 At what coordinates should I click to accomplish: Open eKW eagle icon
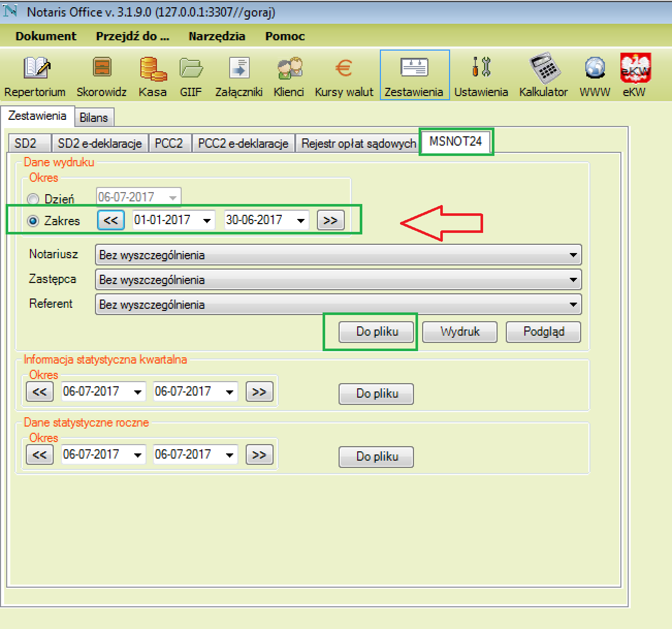click(635, 68)
